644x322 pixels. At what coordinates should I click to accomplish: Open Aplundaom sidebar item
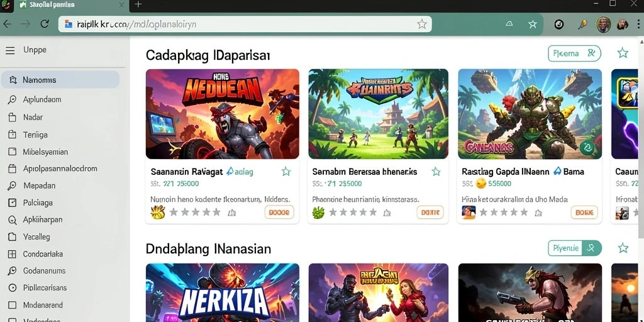[42, 99]
